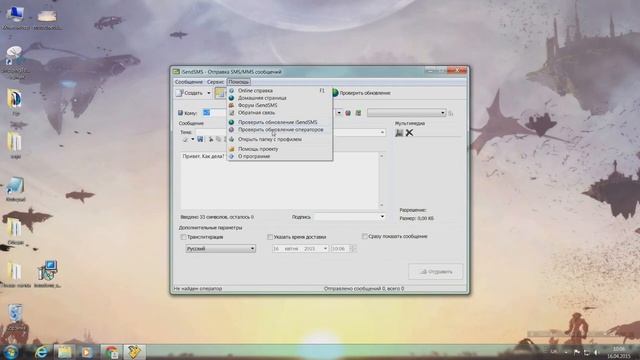Click the Создать toolbar button
Screen dimensions: 640x360
coord(190,93)
